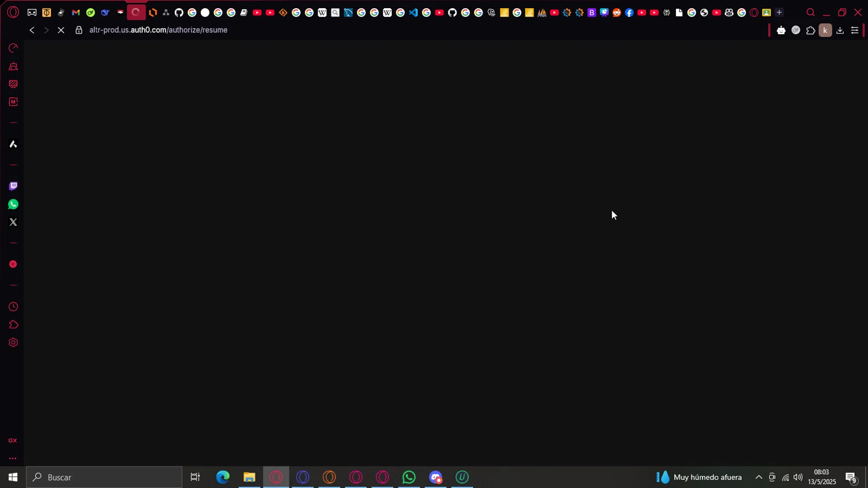Stop loading the current page

click(61, 30)
